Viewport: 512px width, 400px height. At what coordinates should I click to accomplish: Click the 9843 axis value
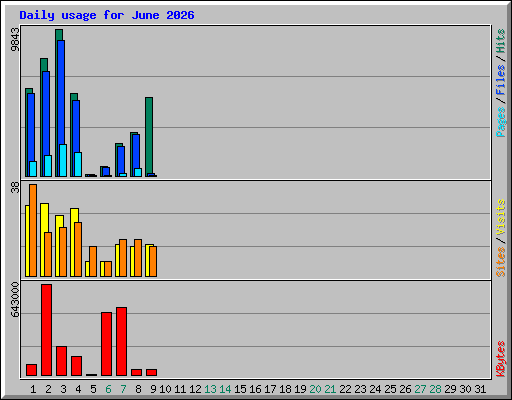15,40
